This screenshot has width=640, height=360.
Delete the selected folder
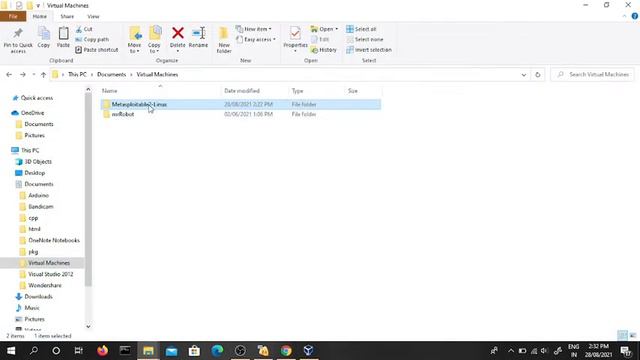178,40
